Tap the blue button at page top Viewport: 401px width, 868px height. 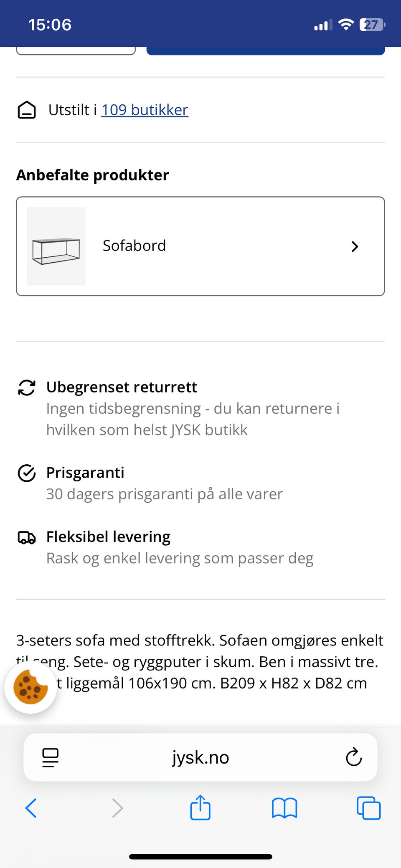coord(266,51)
